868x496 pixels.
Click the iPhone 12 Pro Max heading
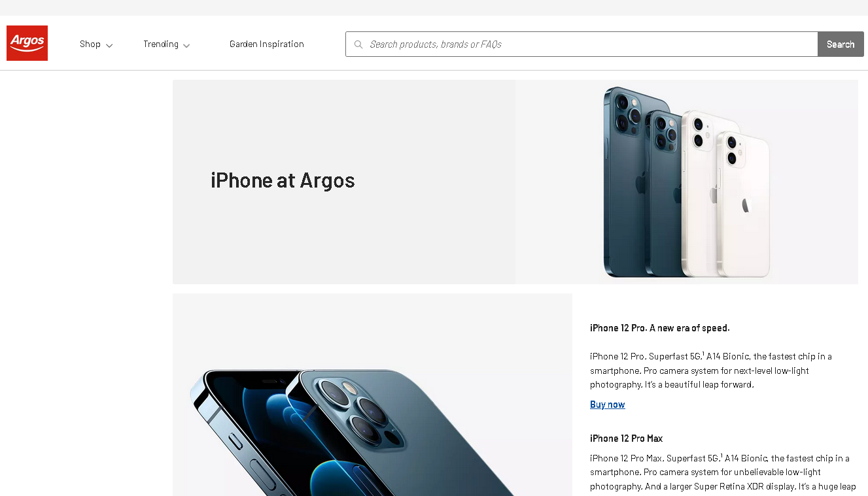click(627, 438)
